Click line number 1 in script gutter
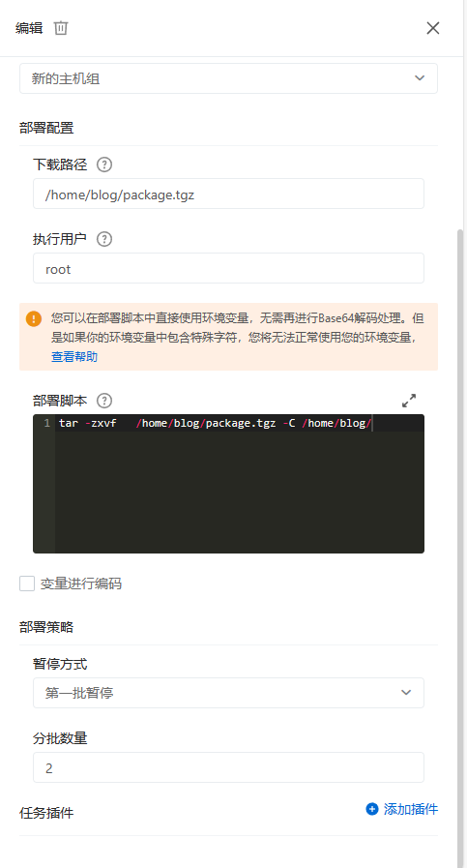467x868 pixels. click(47, 423)
